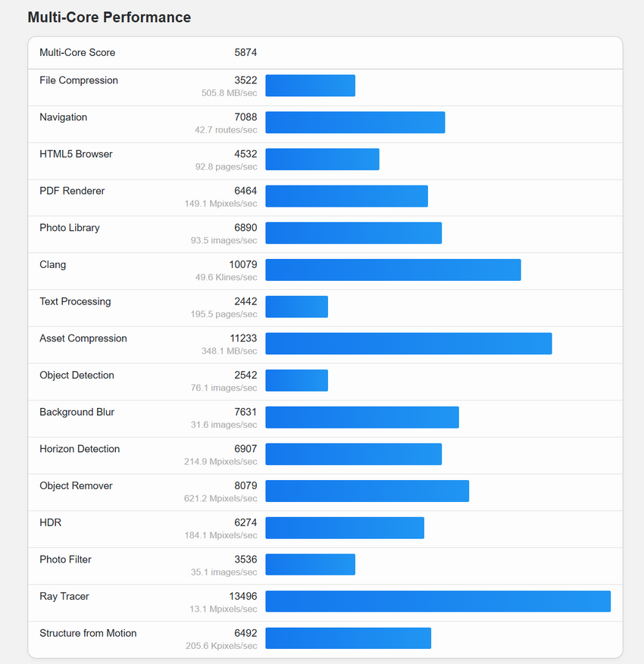The width and height of the screenshot is (644, 664).
Task: Click the Background Blur label
Action: tap(77, 413)
